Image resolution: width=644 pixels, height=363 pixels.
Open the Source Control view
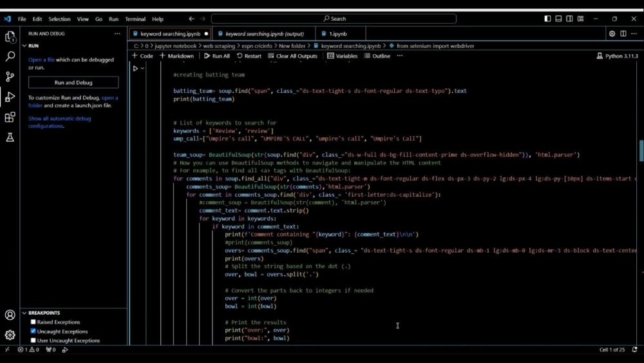coord(10,77)
